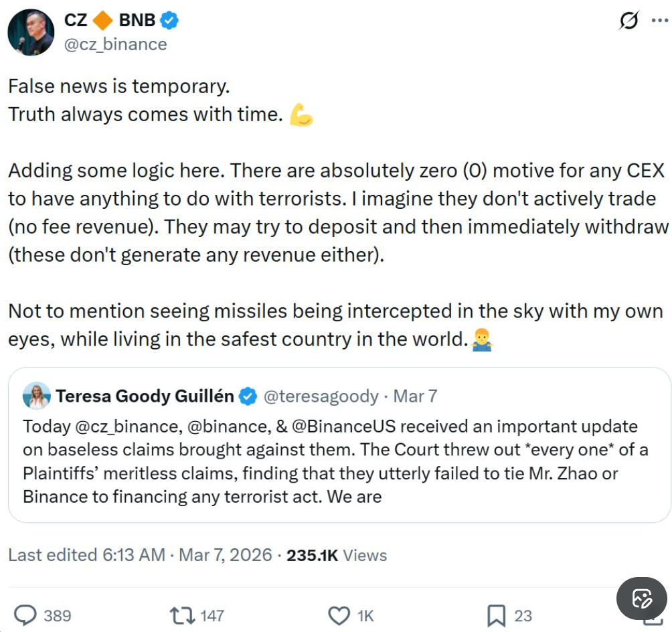Viewport: 672px width, 632px height.
Task: Click the flexed bicep emoji
Action: 301,115
